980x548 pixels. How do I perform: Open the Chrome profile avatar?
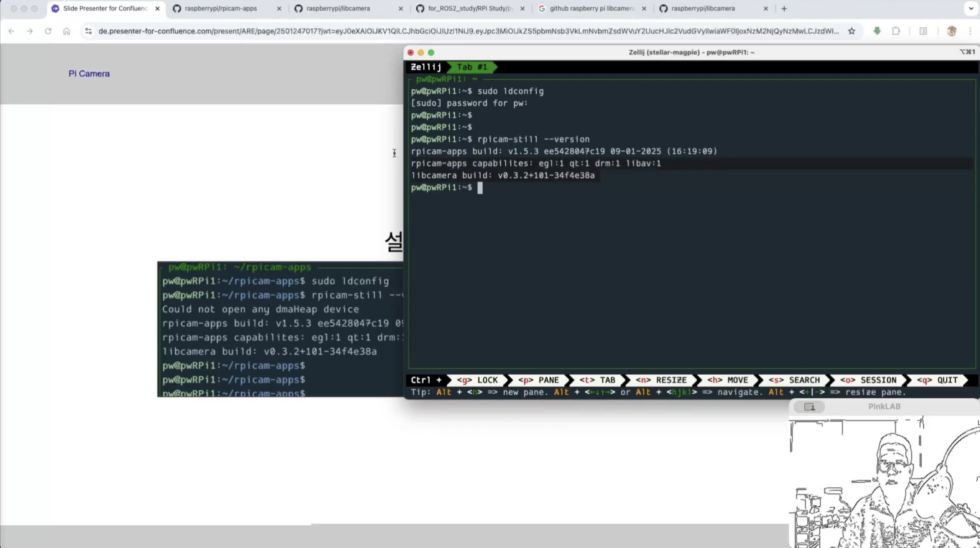(x=952, y=31)
